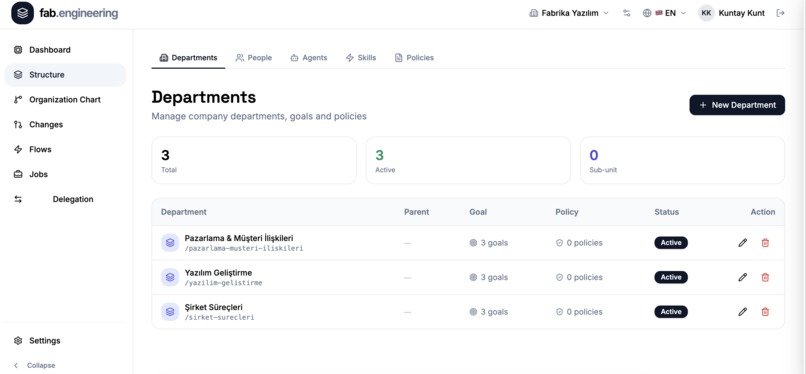Click the logout icon in header

pos(780,13)
